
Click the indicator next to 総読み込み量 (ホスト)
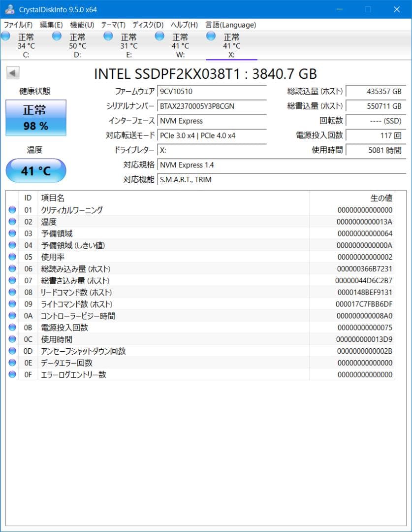click(x=12, y=268)
